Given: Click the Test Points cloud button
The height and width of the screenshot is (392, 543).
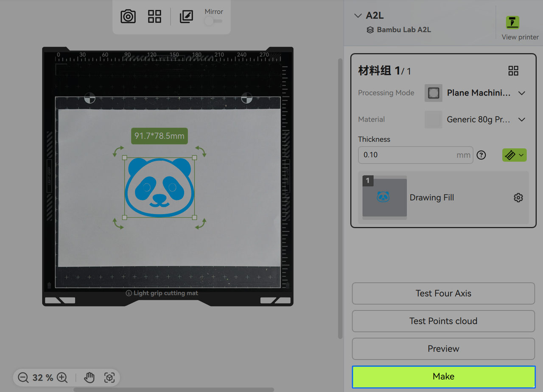Looking at the screenshot, I should [x=443, y=321].
